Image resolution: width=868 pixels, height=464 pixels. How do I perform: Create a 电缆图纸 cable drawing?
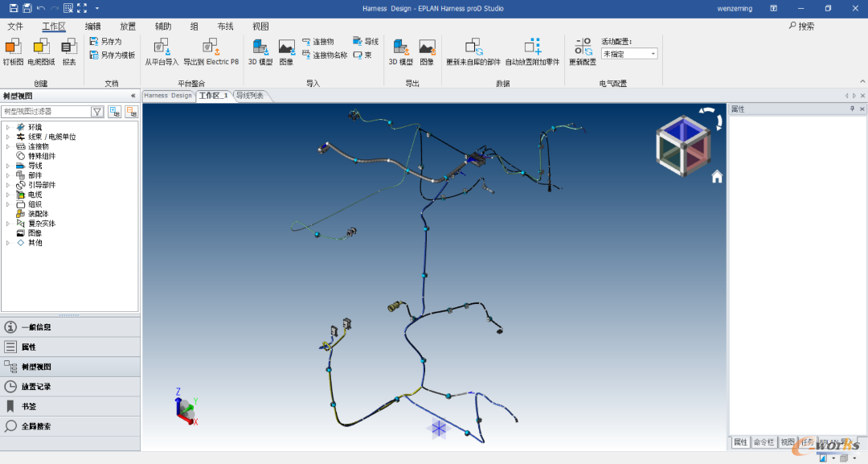41,52
